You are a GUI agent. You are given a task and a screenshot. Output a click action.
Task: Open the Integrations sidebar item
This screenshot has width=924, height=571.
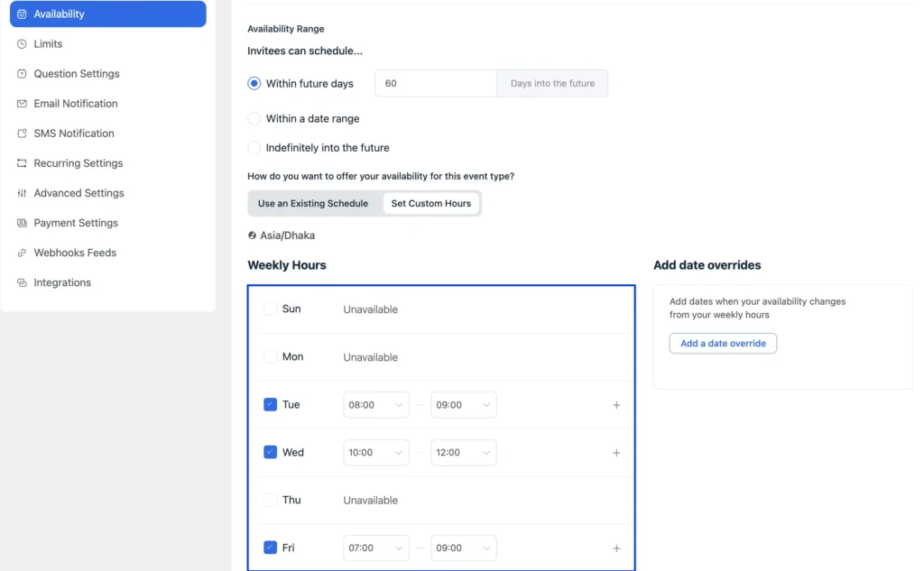(62, 282)
